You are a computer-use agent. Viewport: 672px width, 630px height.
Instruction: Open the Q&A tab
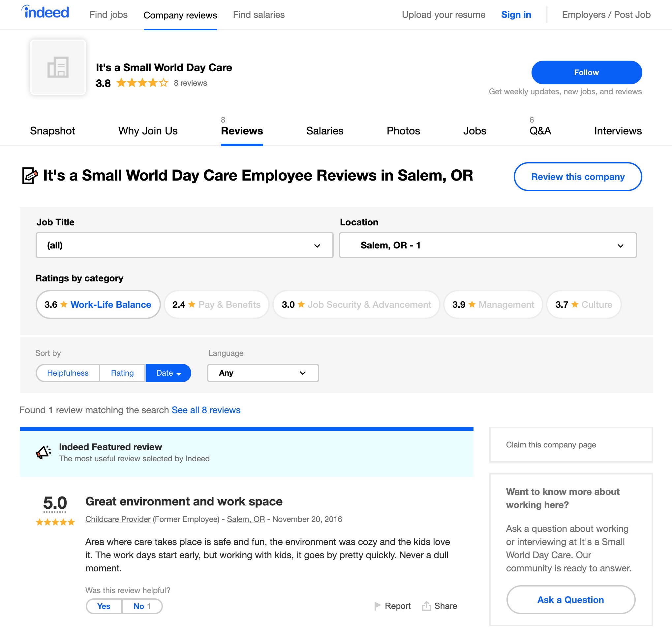point(540,131)
